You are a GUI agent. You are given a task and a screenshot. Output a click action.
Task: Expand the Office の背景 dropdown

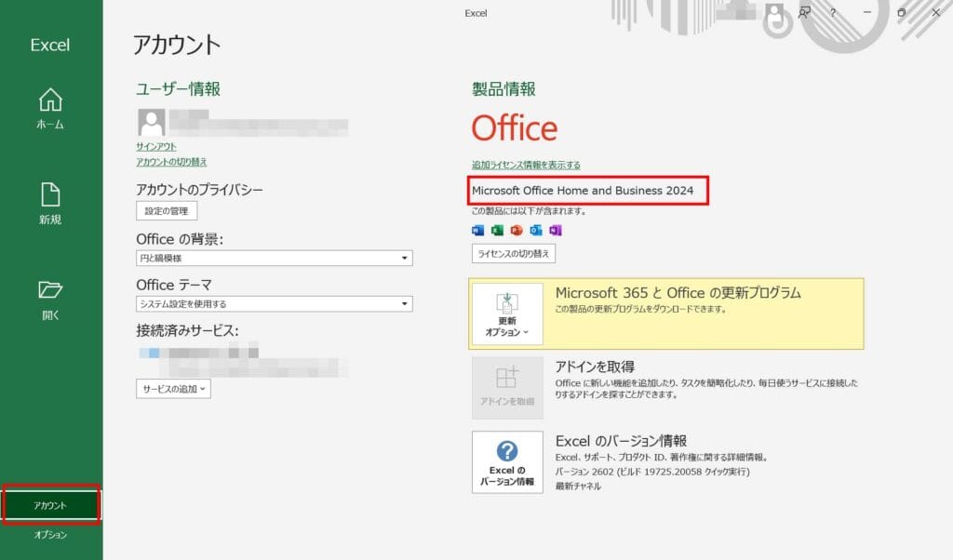click(275, 258)
